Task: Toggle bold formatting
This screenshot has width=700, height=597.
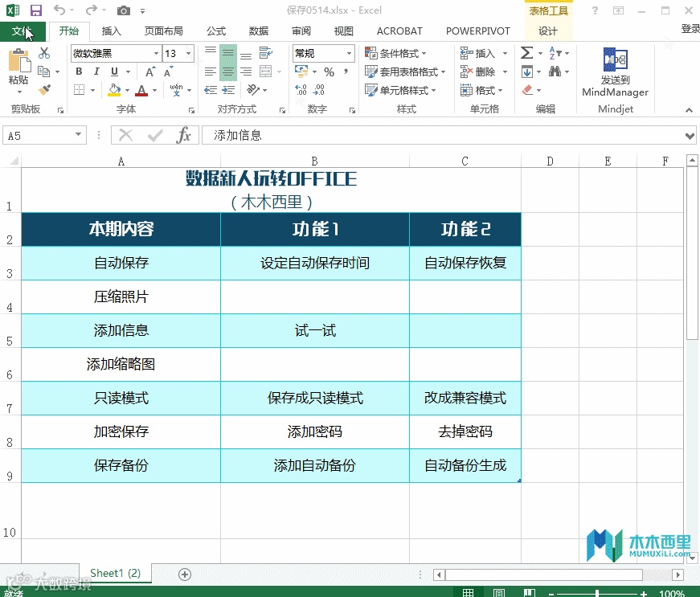Action: pyautogui.click(x=79, y=72)
